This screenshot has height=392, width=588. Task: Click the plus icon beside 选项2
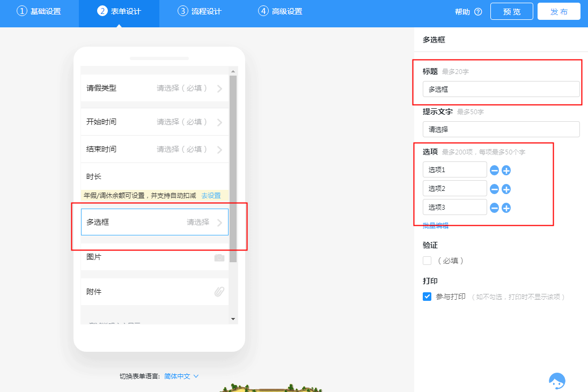click(x=505, y=188)
